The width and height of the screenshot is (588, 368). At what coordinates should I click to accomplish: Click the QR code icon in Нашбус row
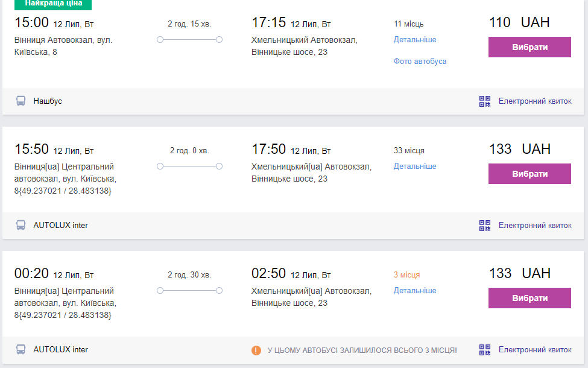tap(485, 101)
